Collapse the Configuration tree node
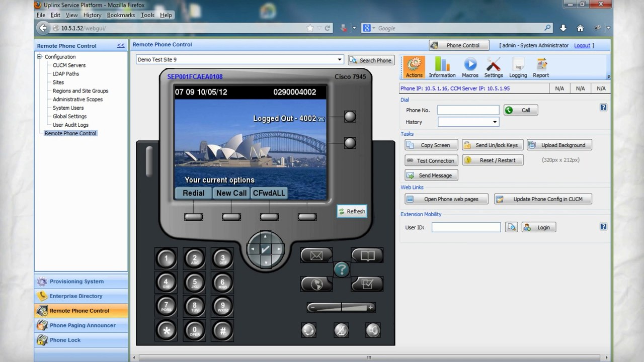644x362 pixels. pos(39,57)
